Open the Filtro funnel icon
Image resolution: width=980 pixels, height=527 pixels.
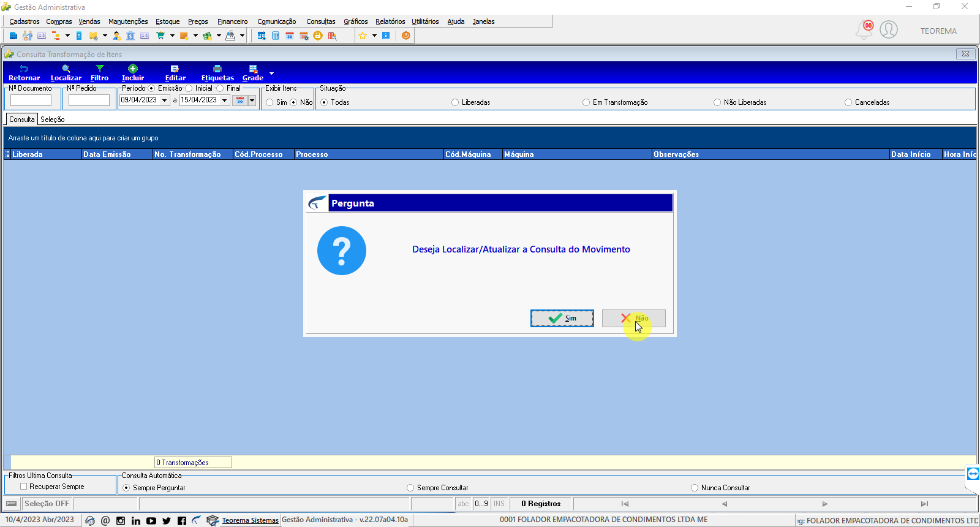[100, 69]
